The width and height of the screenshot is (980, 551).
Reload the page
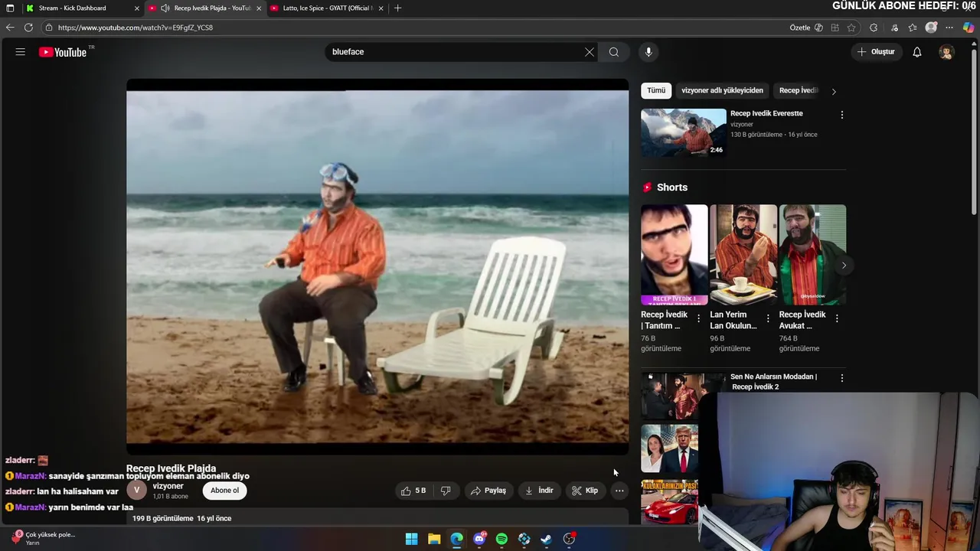tap(28, 28)
